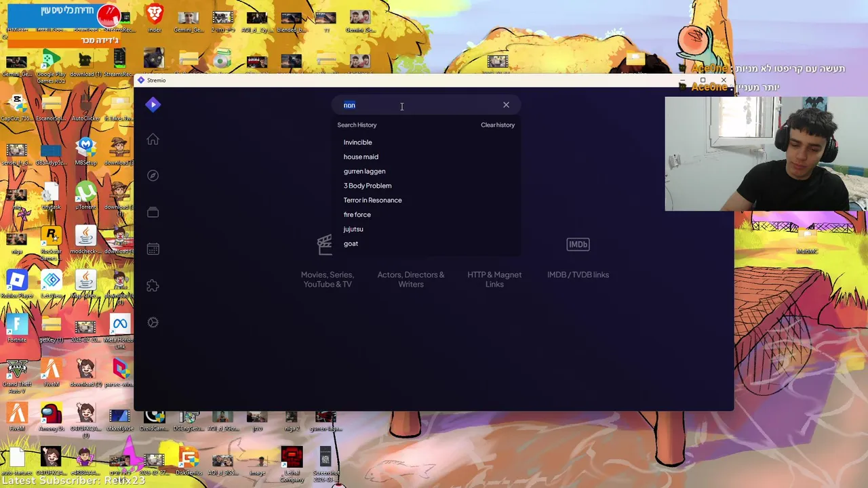This screenshot has width=868, height=488.
Task: Click the Search History heading
Action: click(357, 125)
